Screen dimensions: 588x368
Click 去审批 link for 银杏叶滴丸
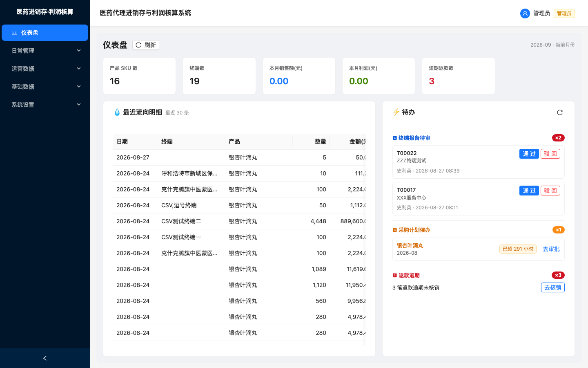pyautogui.click(x=551, y=249)
